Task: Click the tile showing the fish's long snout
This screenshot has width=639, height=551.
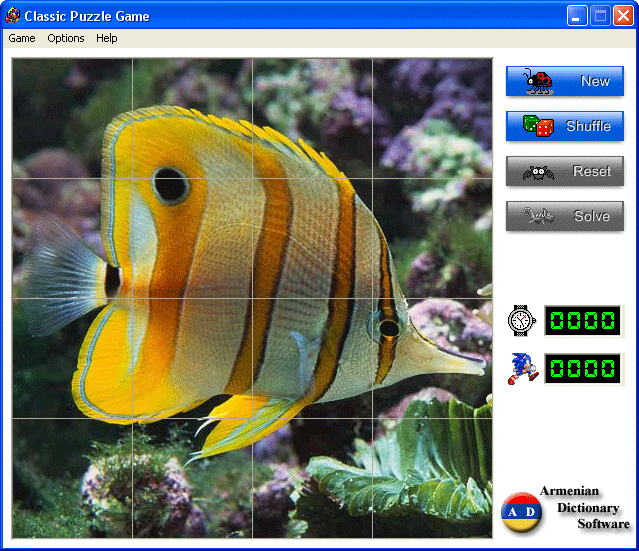Action: (x=432, y=358)
